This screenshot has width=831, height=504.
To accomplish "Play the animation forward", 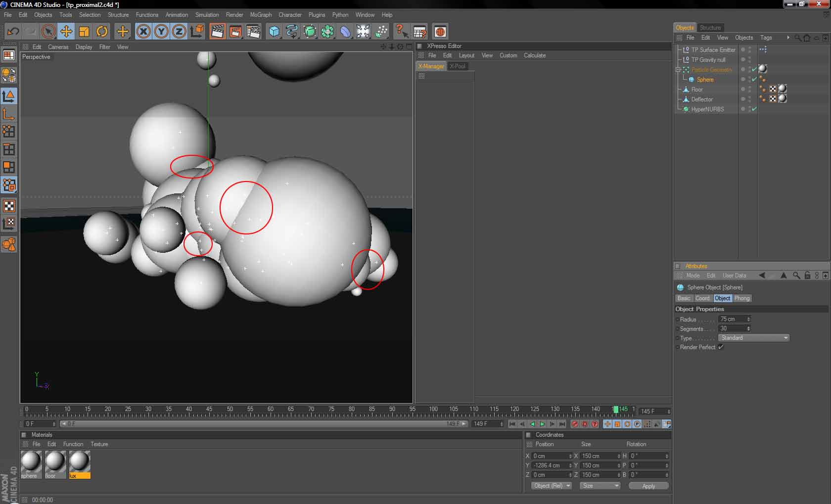I will point(543,424).
